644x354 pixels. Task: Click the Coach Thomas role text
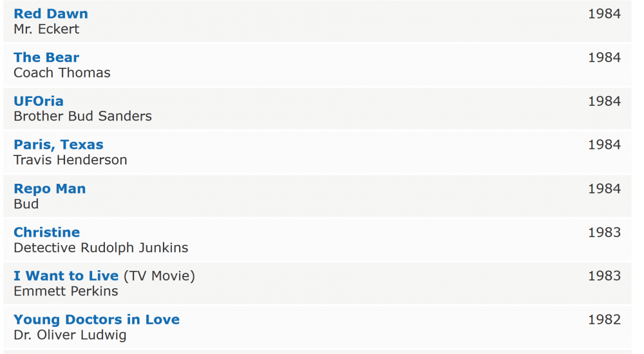click(x=62, y=73)
